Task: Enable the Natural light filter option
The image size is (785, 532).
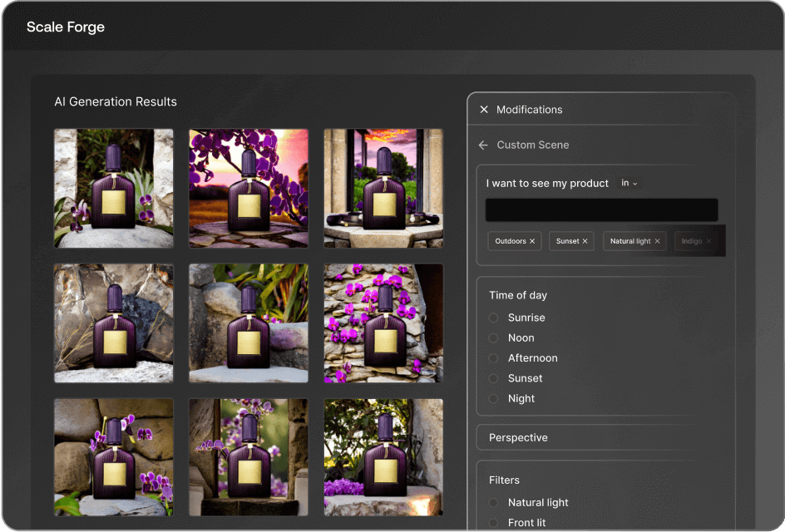Action: [x=493, y=502]
